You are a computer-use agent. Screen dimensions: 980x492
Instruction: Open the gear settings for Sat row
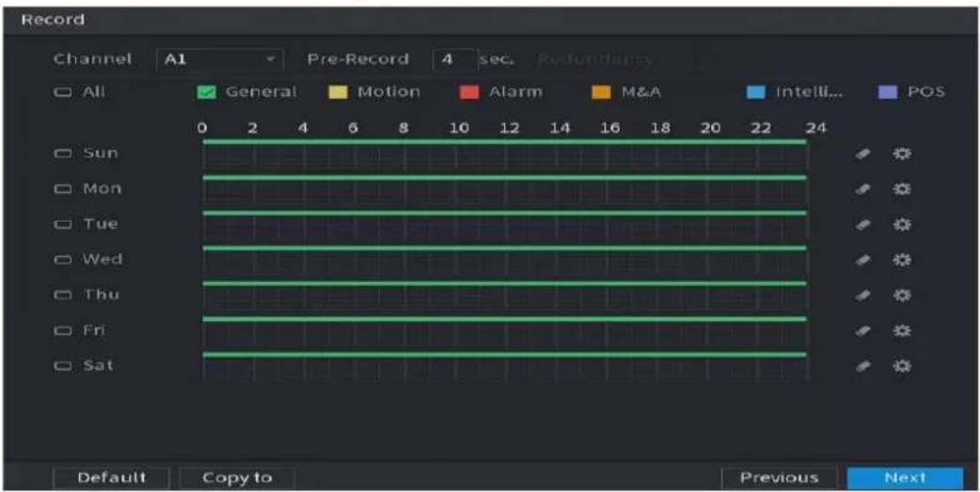(x=901, y=366)
